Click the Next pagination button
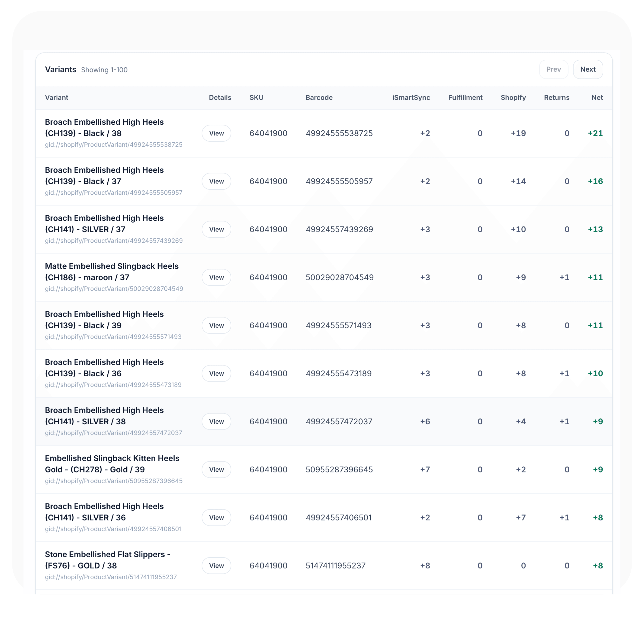 tap(588, 69)
